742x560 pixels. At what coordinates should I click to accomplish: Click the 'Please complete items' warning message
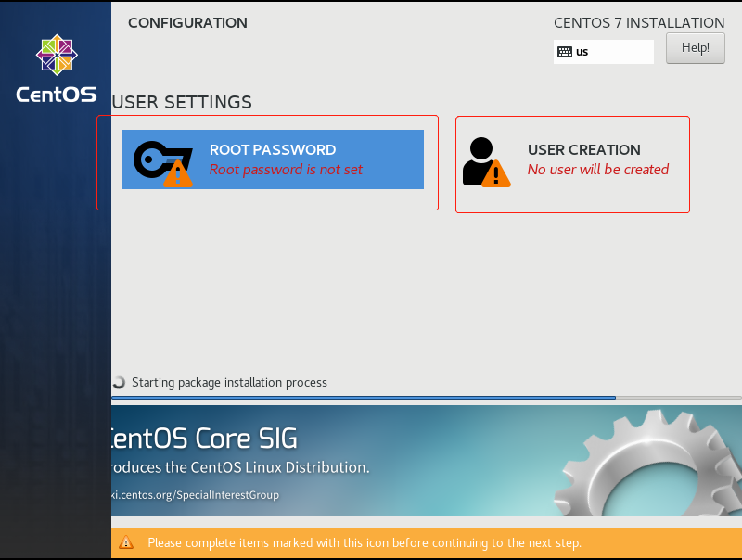pos(365,542)
